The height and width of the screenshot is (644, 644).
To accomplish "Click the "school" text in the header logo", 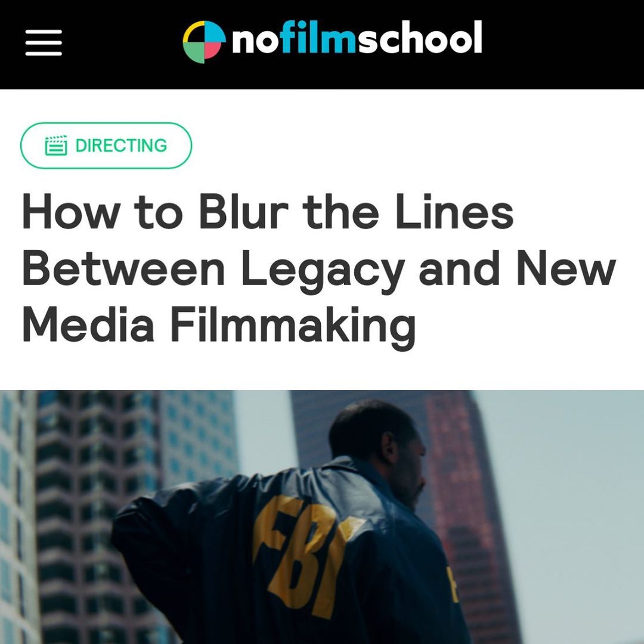I will pos(419,38).
